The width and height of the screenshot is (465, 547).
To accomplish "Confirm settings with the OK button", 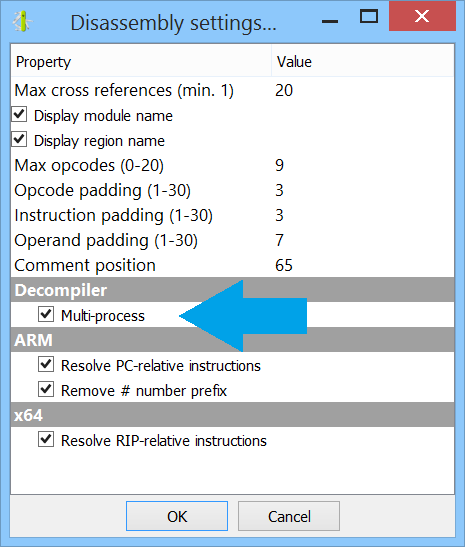I will (177, 516).
